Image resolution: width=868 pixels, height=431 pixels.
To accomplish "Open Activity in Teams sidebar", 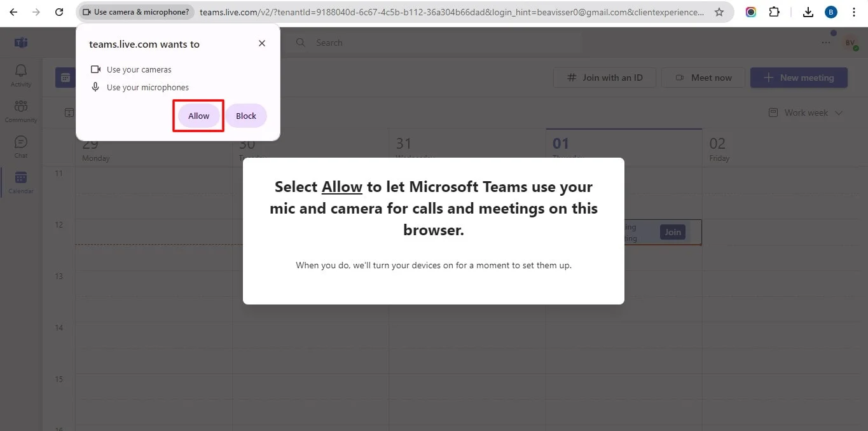I will point(21,75).
